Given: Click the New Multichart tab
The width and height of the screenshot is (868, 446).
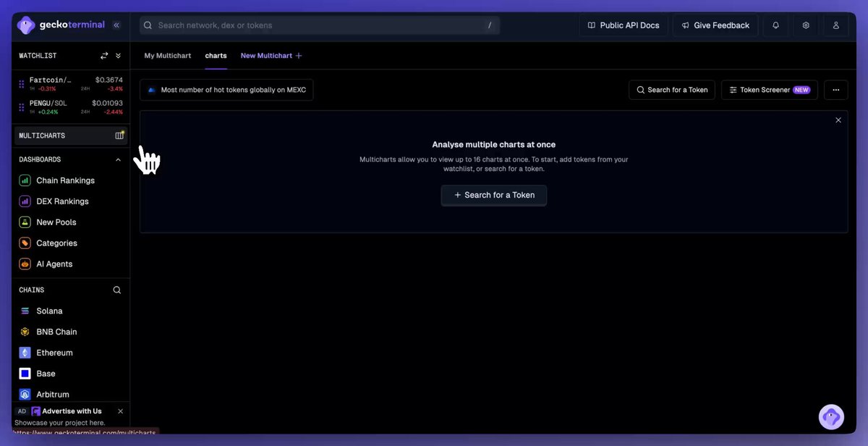Looking at the screenshot, I should point(265,55).
